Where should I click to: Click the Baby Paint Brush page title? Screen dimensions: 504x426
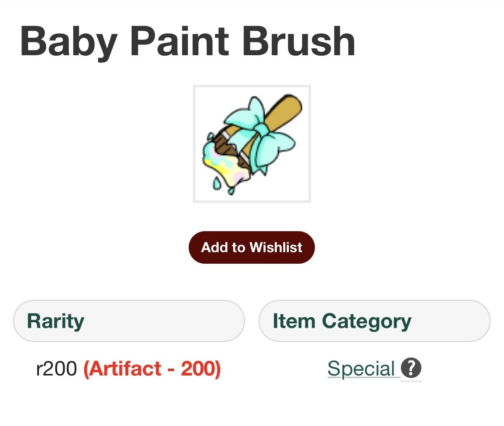187,41
